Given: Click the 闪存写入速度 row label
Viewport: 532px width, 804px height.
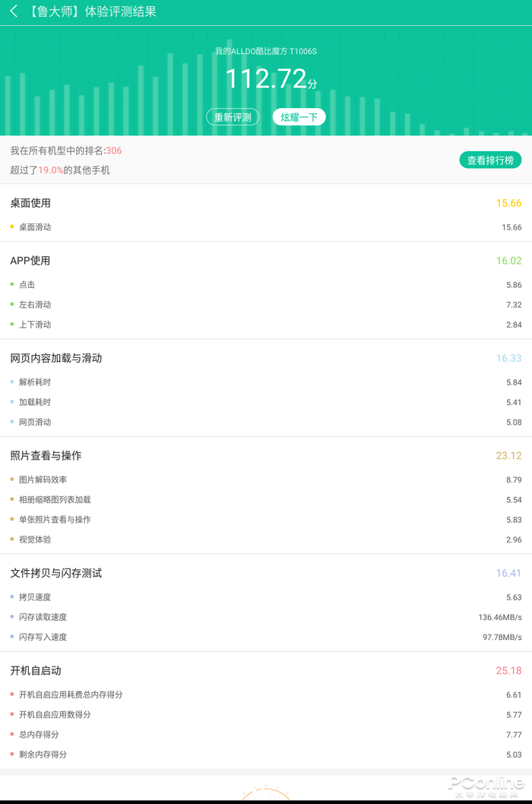Looking at the screenshot, I should click(43, 637).
